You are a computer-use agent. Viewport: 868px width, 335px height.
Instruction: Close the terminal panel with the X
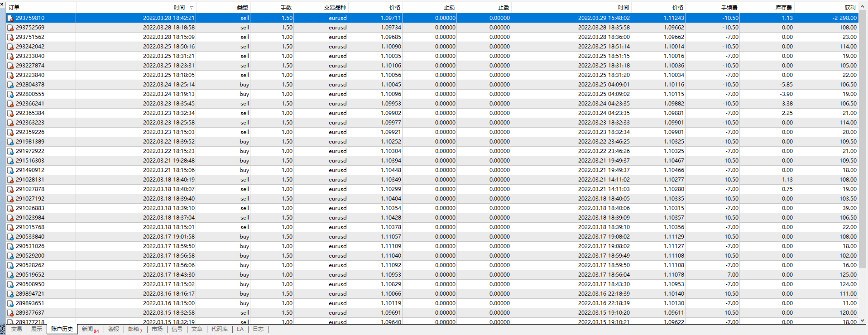2,4
